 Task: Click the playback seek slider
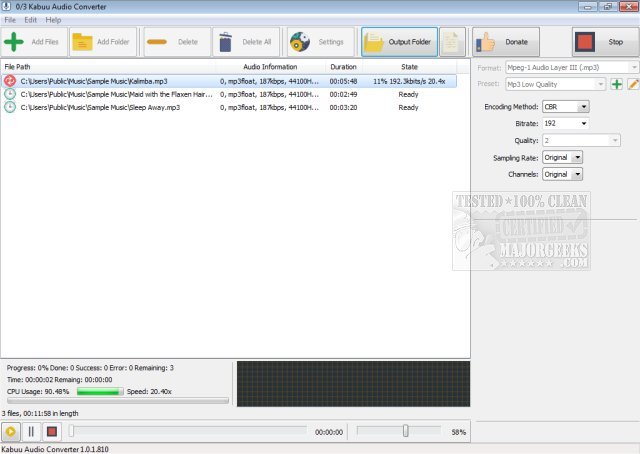tap(188, 431)
